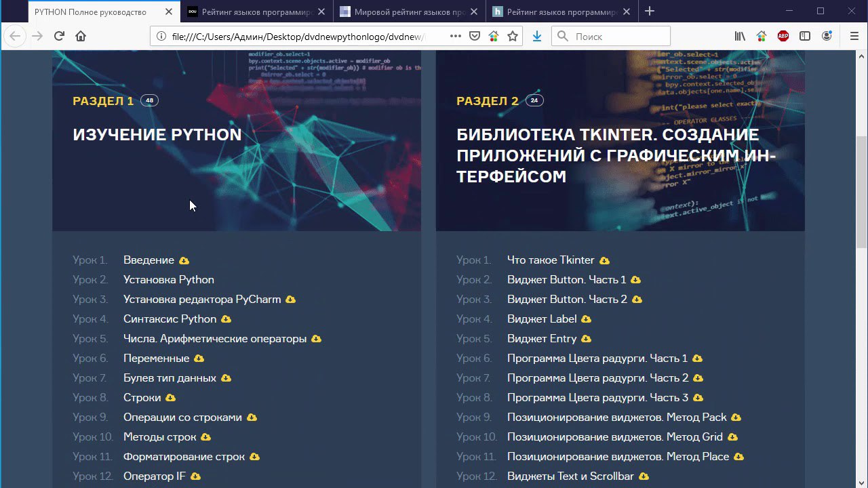Click the cloud icon beside Методы строк
The width and height of the screenshot is (868, 488).
(205, 437)
